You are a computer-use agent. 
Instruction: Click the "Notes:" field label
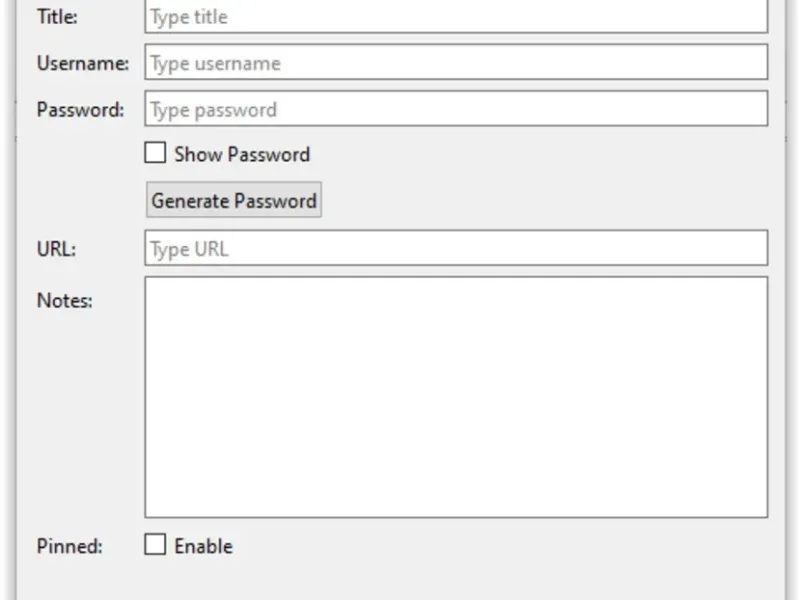click(64, 300)
